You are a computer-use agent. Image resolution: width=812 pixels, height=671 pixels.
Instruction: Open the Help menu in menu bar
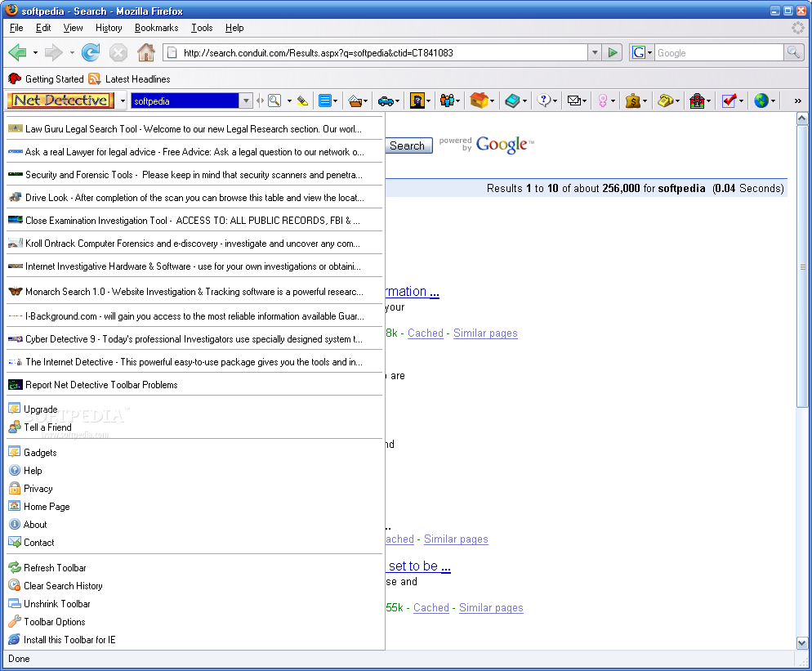(x=234, y=28)
